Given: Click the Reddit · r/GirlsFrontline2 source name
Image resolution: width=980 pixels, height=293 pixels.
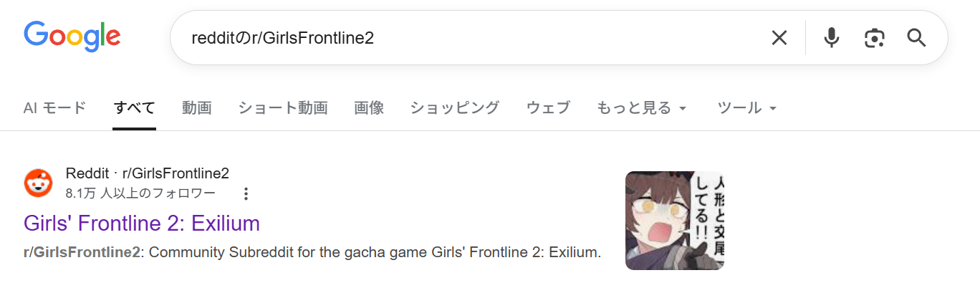Looking at the screenshot, I should click(x=147, y=173).
